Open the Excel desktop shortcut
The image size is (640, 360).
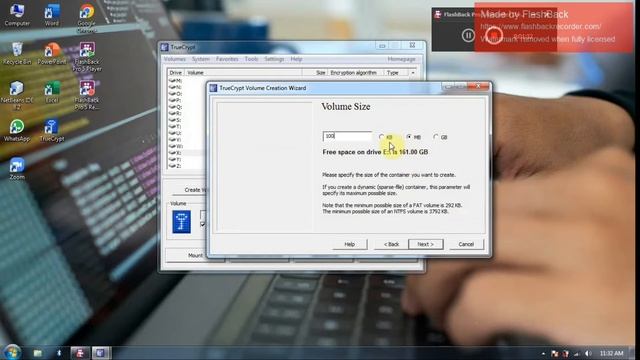pos(52,91)
